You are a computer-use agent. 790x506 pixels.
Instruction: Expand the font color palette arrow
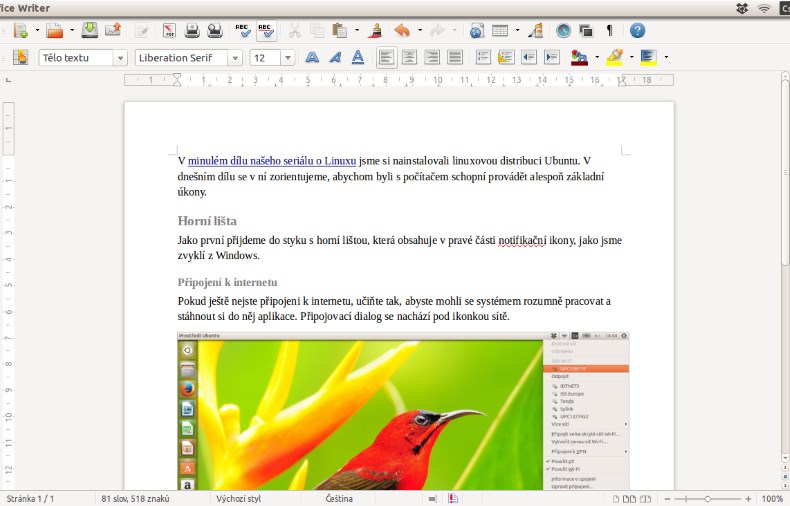(x=597, y=57)
